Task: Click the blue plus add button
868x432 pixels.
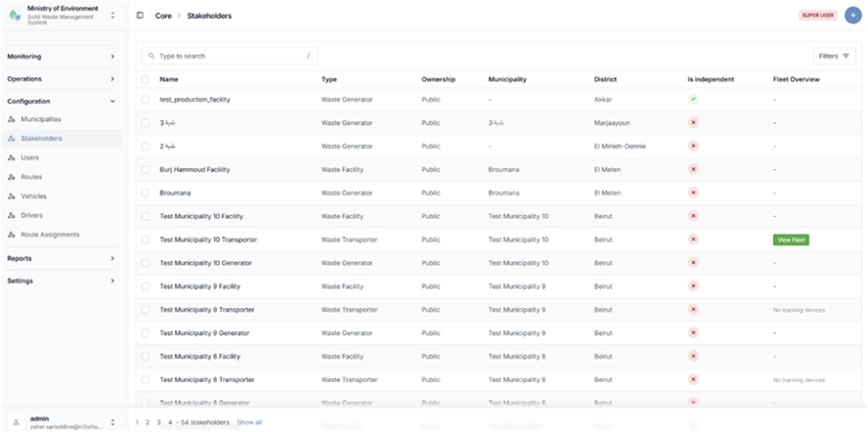Action: (853, 16)
